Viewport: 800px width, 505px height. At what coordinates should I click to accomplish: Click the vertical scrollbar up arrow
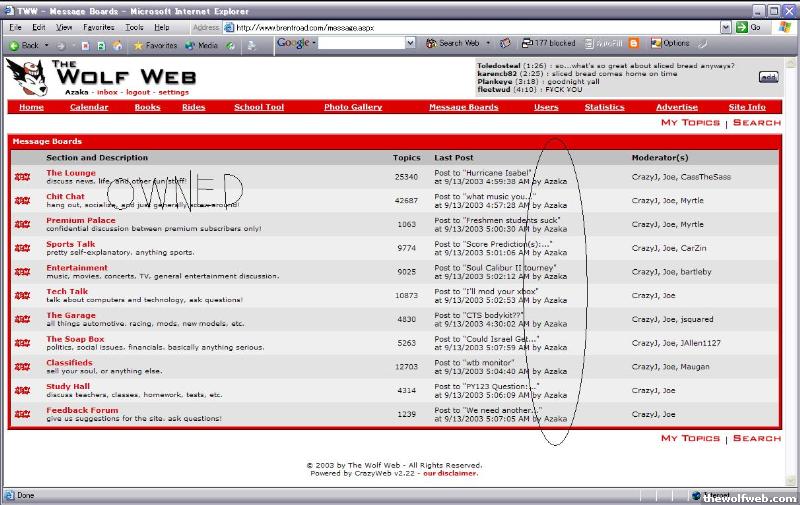coord(791,63)
